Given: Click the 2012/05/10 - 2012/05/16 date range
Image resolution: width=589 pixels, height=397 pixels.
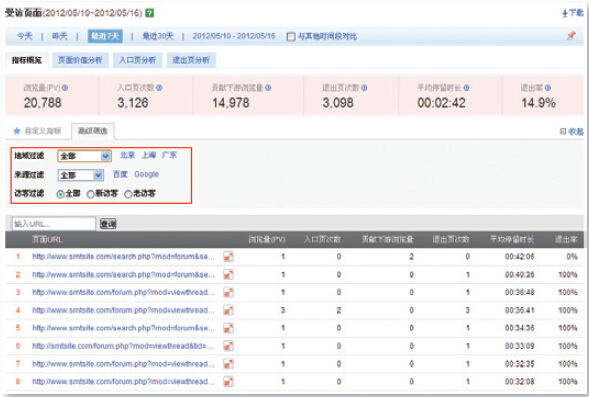Looking at the screenshot, I should point(234,36).
